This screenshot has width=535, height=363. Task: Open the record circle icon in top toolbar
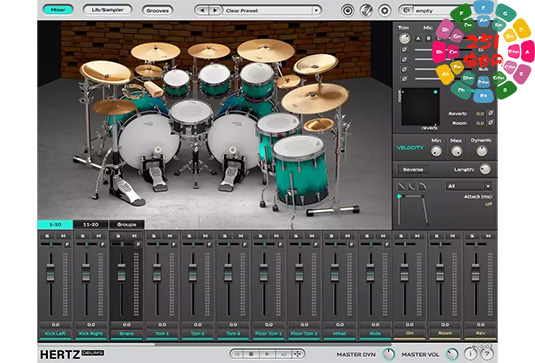[347, 11]
